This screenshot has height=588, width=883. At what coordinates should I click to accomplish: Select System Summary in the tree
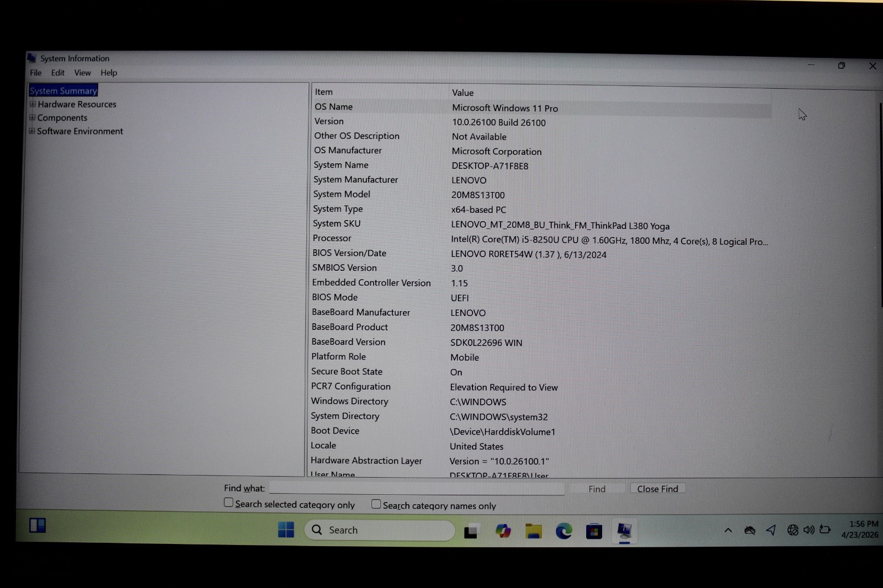[x=63, y=90]
